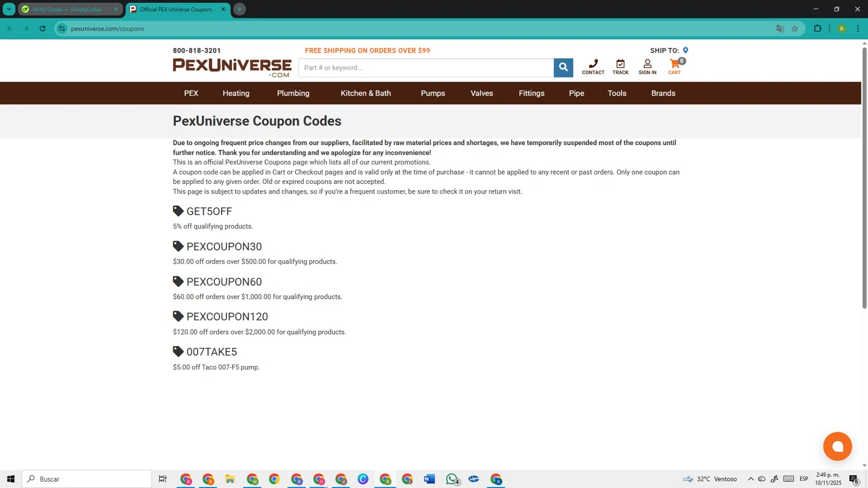
Task: Show hidden system tray icons chevron
Action: 751,479
